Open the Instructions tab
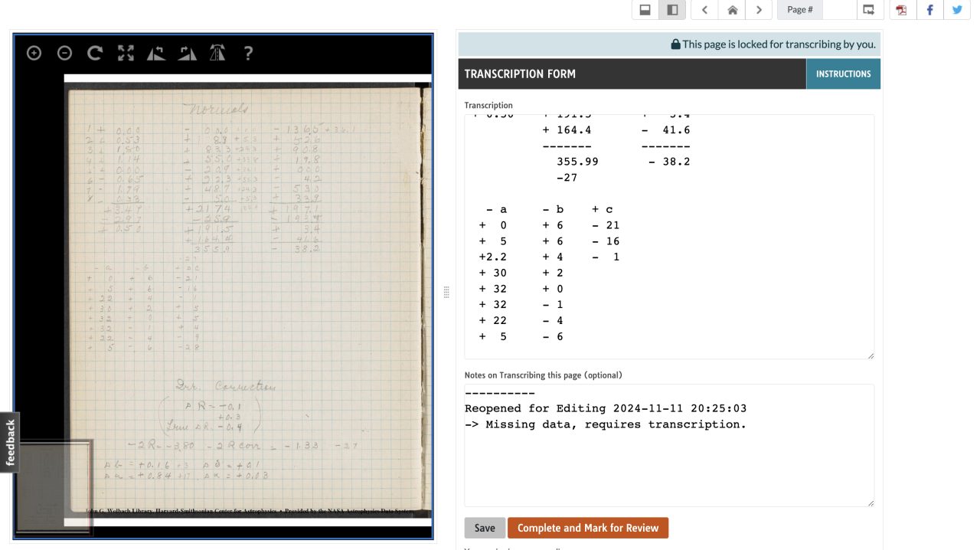Viewport: 980px width, 550px height. tap(843, 74)
